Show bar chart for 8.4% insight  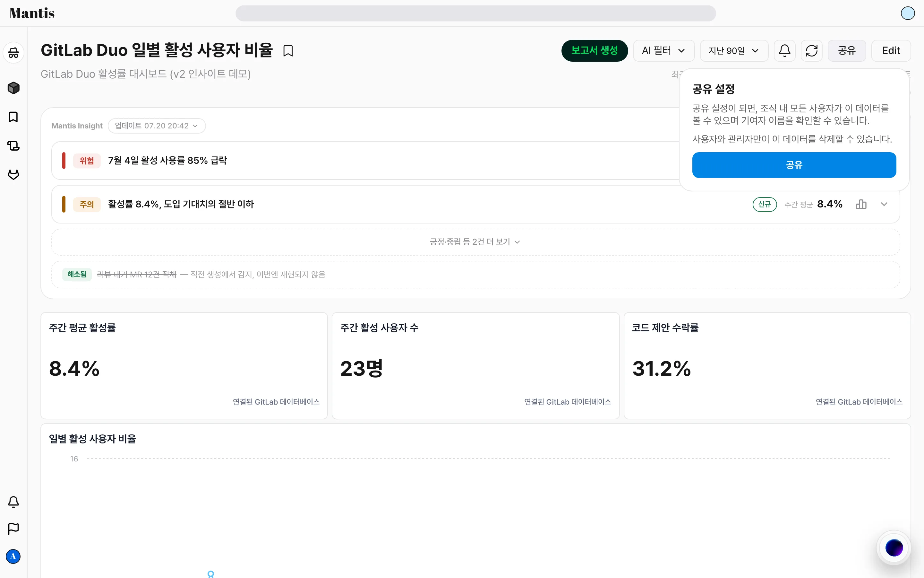pos(861,204)
